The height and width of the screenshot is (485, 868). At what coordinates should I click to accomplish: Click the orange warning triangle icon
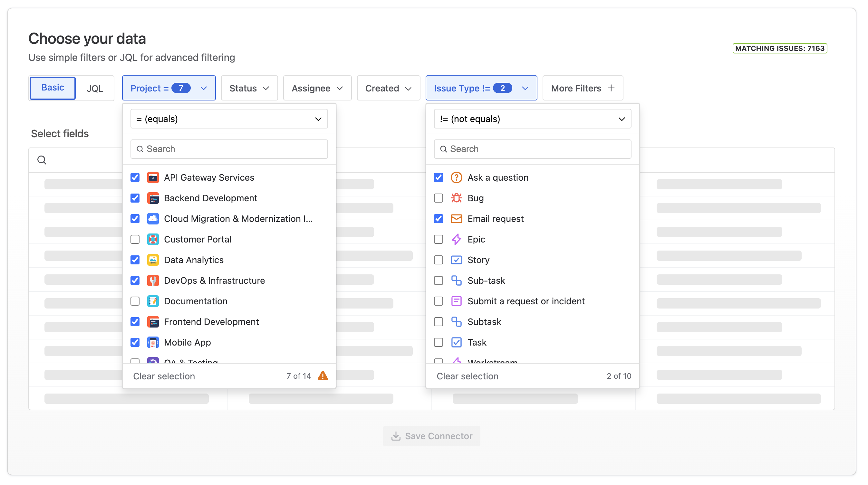point(323,376)
